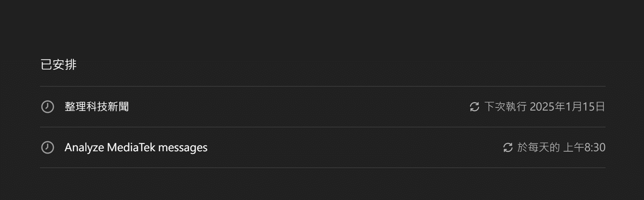644x200 pixels.
Task: Click the 2025年1月15日 next-run date
Action: click(x=567, y=107)
